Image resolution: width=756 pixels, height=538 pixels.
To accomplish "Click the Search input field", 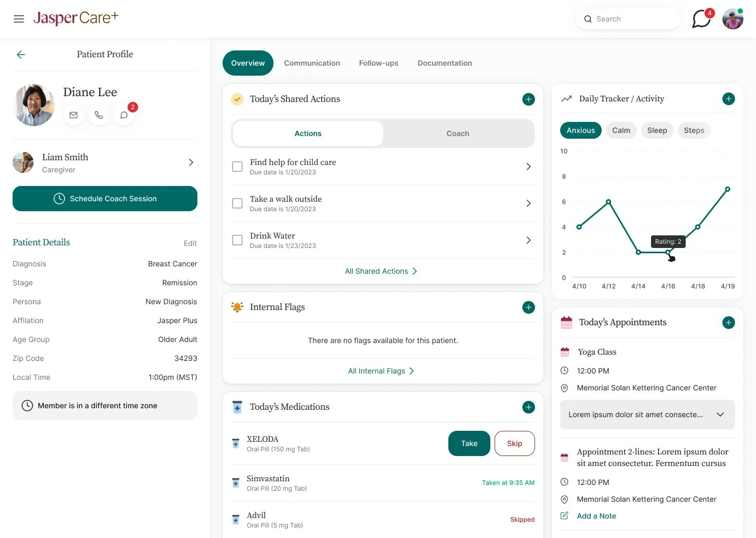I will point(628,19).
